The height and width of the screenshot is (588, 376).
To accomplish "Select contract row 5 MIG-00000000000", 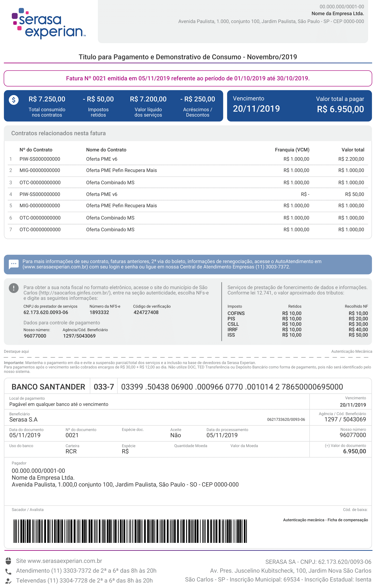I will point(188,206).
